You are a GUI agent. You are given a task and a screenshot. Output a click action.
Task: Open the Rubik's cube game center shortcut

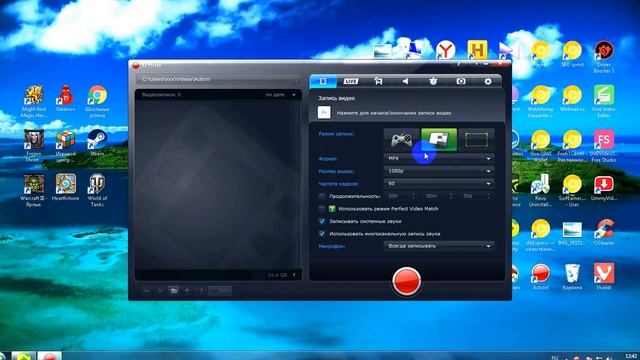click(x=65, y=146)
